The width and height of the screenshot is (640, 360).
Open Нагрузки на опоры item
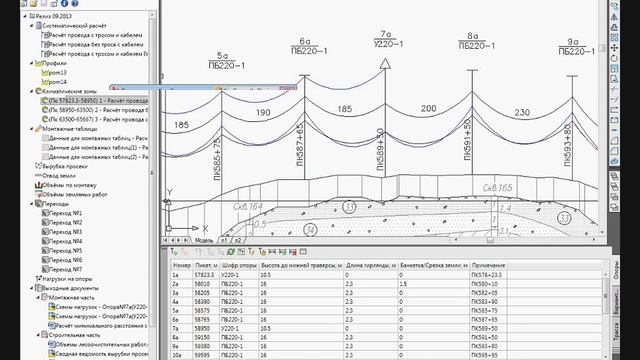[64, 279]
